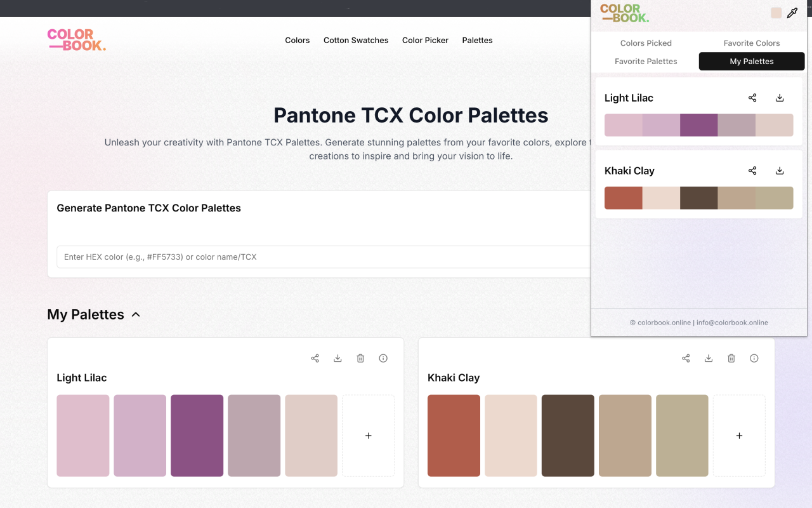
Task: Show info for Khaki Clay palette card
Action: pyautogui.click(x=754, y=358)
